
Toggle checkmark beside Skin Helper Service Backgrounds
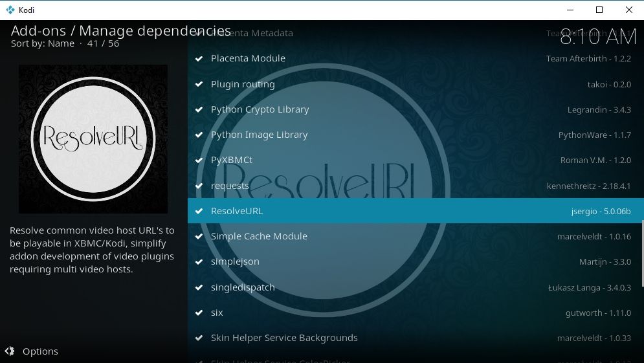pos(199,338)
